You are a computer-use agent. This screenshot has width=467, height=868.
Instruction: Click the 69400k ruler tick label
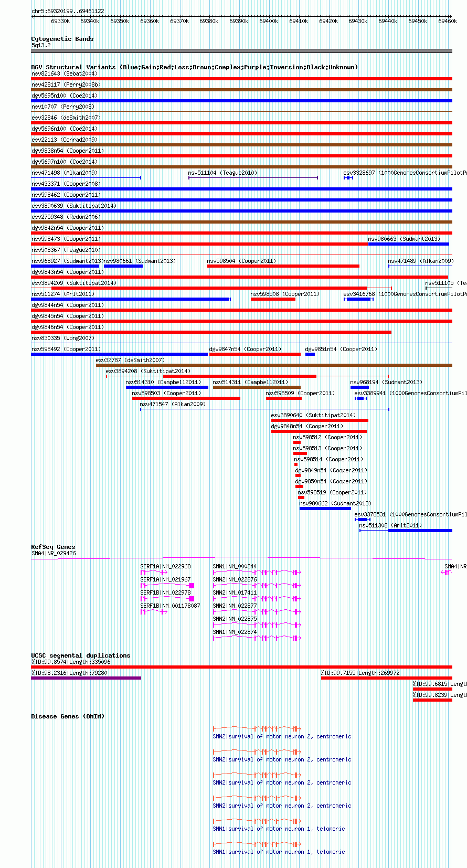tap(269, 21)
